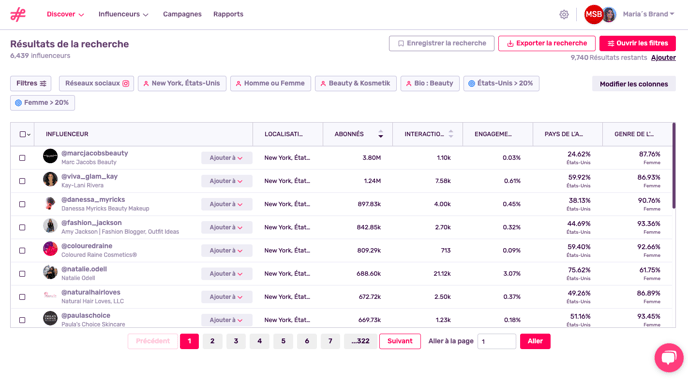The image size is (688, 380).
Task: Open the settings gear icon
Action: coord(564,14)
